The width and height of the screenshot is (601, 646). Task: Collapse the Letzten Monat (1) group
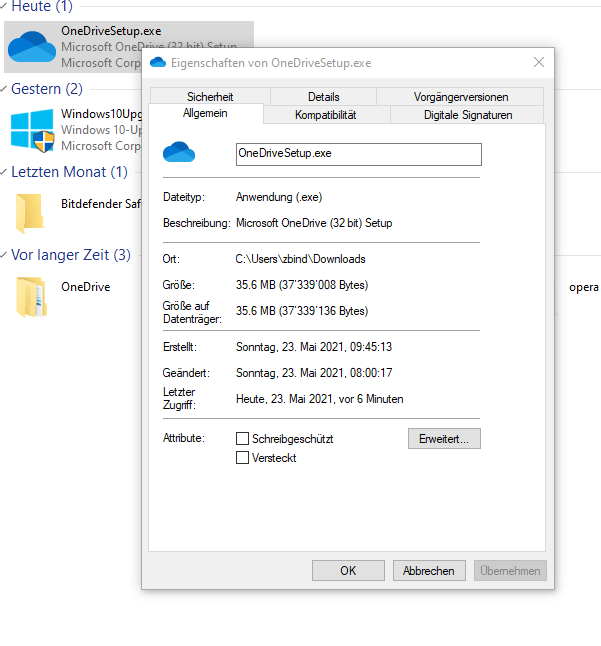coord(4,172)
